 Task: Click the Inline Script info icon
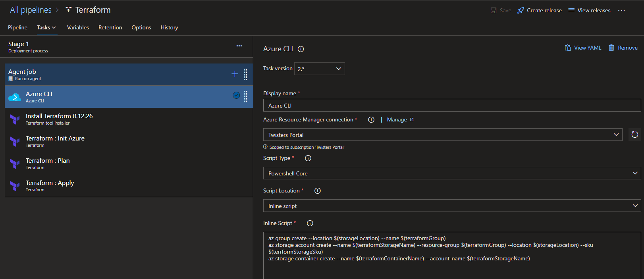coord(310,223)
